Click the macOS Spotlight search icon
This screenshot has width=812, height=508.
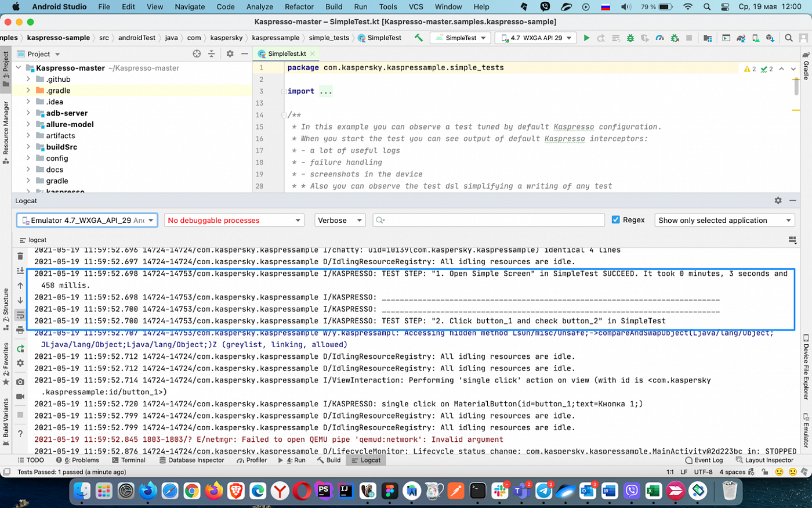[707, 7]
